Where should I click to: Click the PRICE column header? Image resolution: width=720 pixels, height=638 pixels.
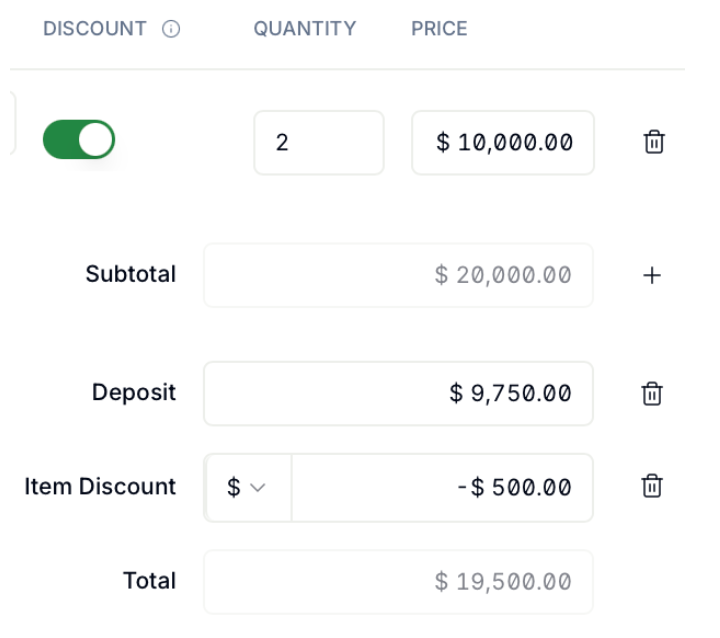tap(439, 28)
